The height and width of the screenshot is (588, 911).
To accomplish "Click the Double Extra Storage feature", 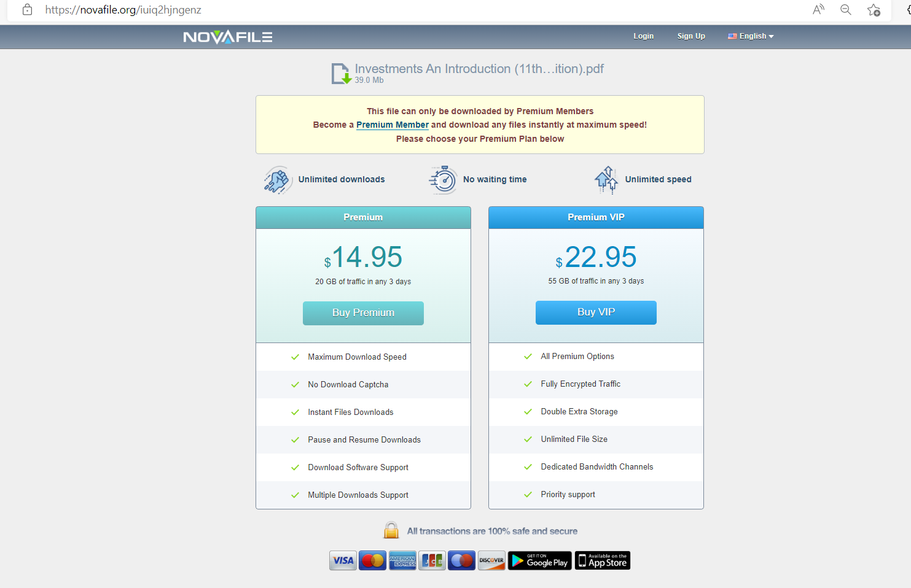I will point(579,412).
